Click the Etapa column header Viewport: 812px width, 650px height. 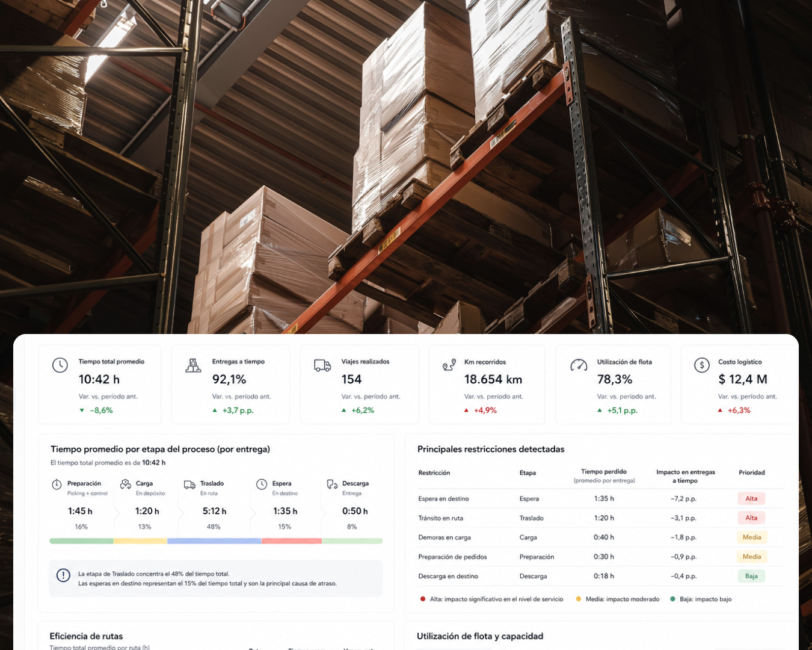(x=527, y=473)
